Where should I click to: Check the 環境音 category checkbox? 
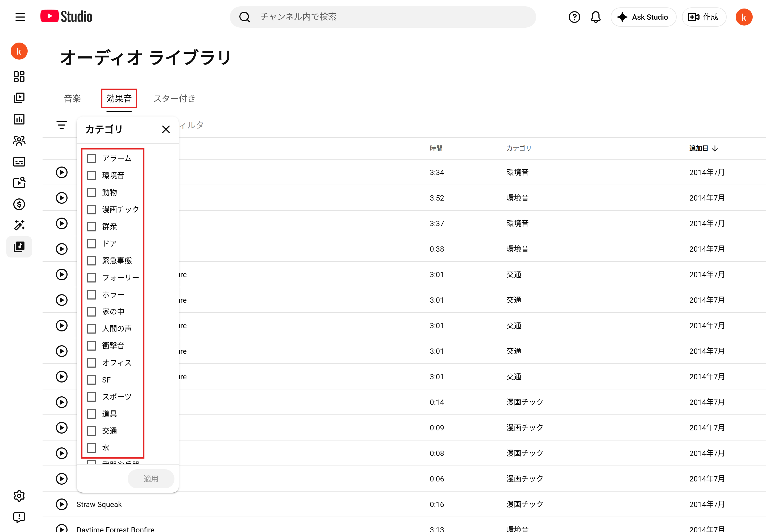point(91,175)
